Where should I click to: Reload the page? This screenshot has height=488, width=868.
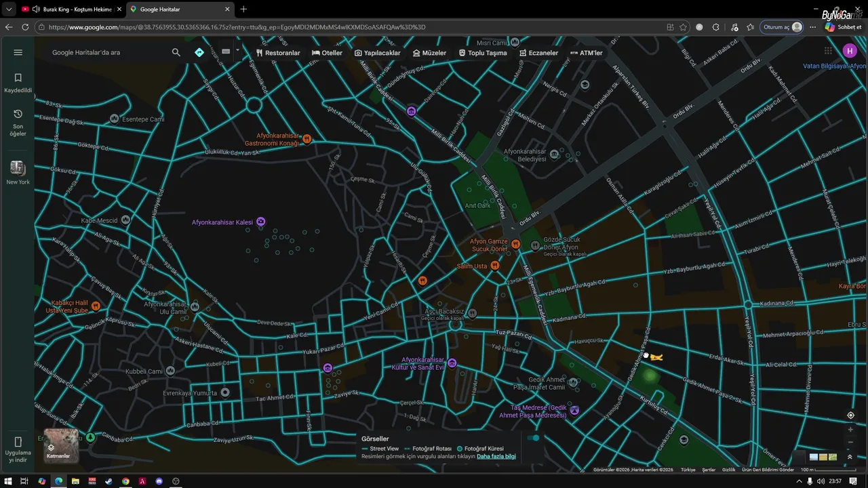click(25, 27)
